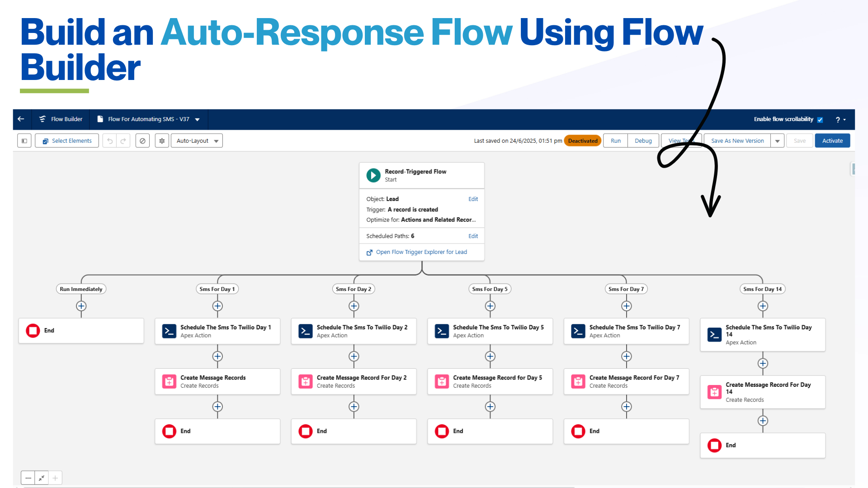
Task: Uncheck Enable flow scrollability checkbox
Action: pos(820,120)
